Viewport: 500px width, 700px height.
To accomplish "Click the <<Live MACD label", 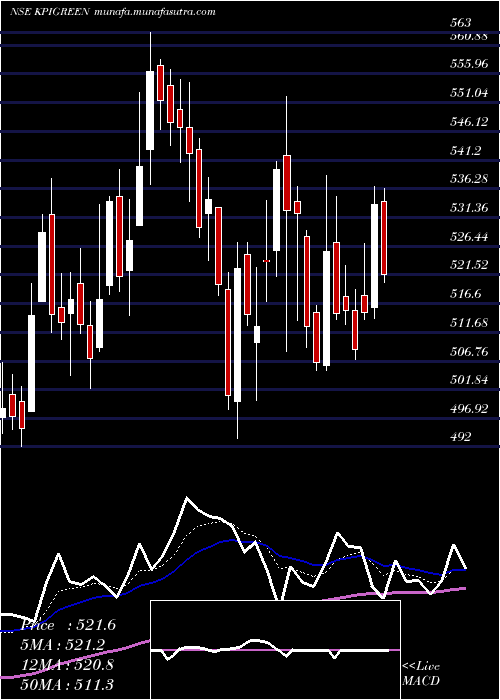I will pos(421,674).
